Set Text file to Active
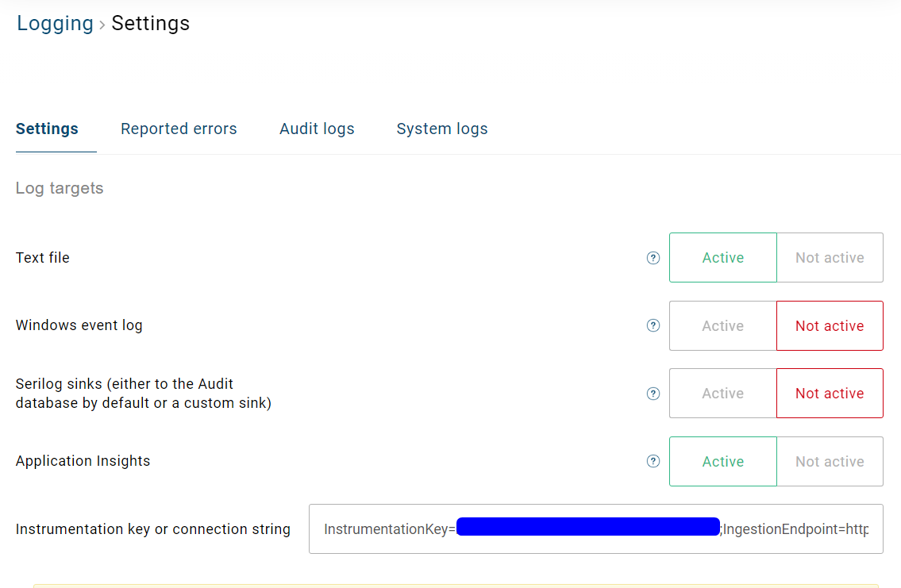This screenshot has height=588, width=901. [x=723, y=257]
